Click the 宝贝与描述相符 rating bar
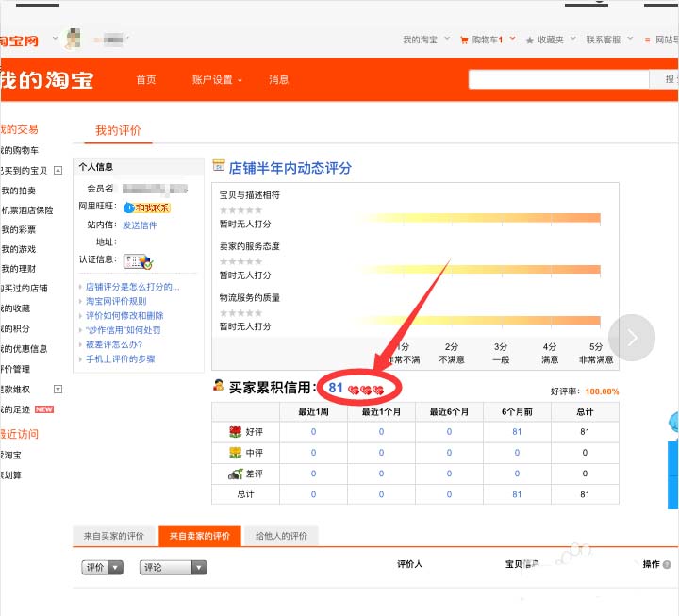The image size is (679, 616). (x=478, y=218)
